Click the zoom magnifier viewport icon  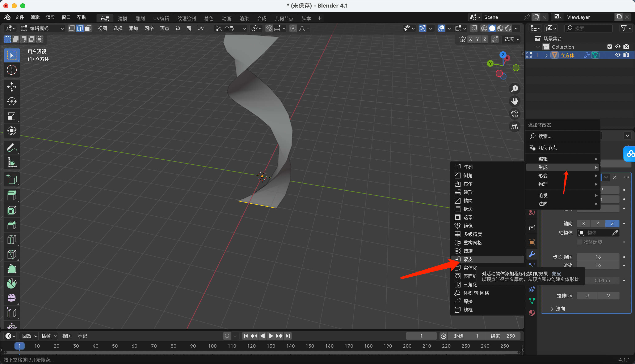point(515,88)
